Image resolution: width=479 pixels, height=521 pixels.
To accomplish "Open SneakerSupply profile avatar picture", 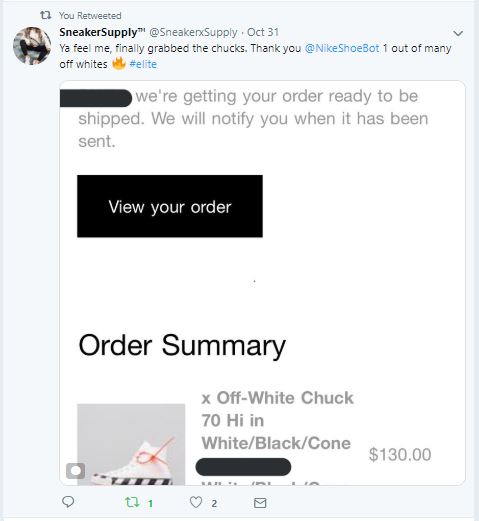I will coord(32,46).
